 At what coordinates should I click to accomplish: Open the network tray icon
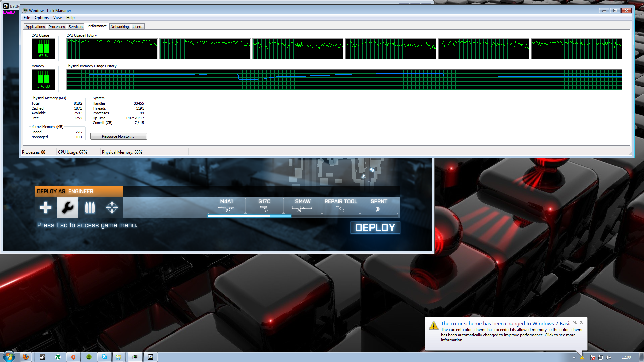click(600, 357)
